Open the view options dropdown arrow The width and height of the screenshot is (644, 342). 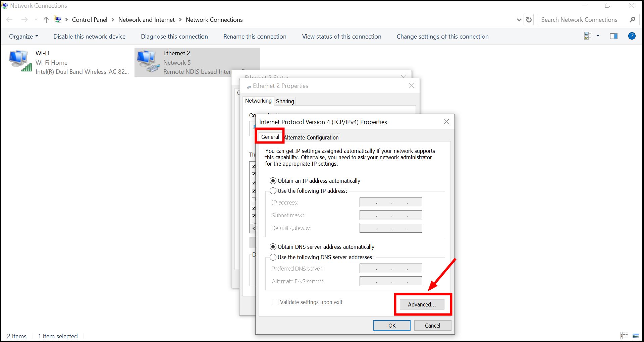598,36
